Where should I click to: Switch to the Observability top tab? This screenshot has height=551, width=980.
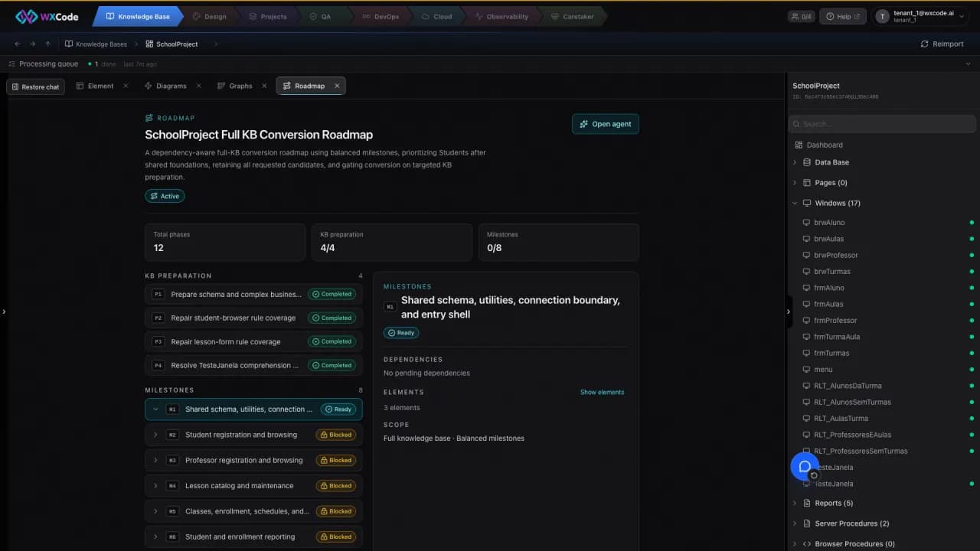[501, 16]
